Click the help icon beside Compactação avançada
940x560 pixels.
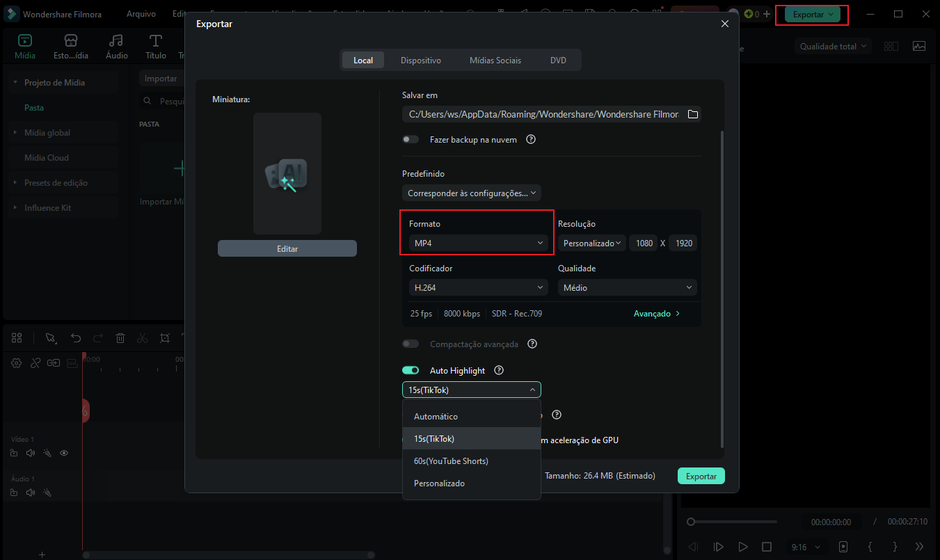(x=532, y=344)
